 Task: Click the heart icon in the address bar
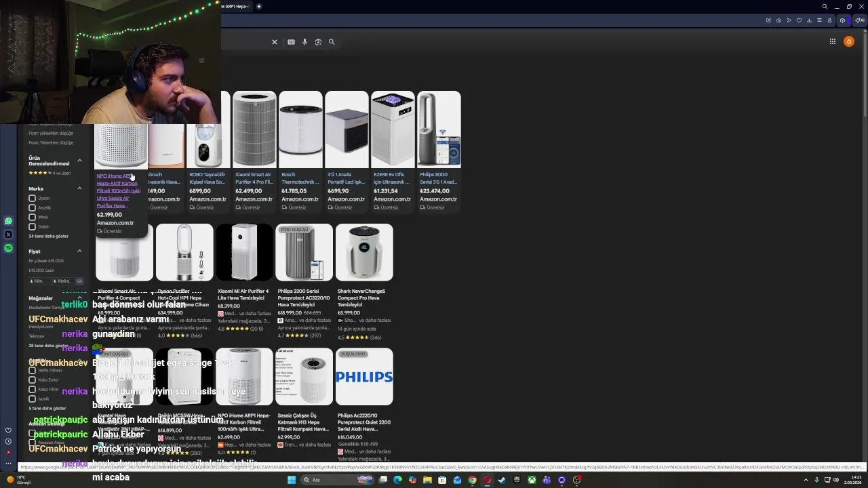click(x=799, y=20)
